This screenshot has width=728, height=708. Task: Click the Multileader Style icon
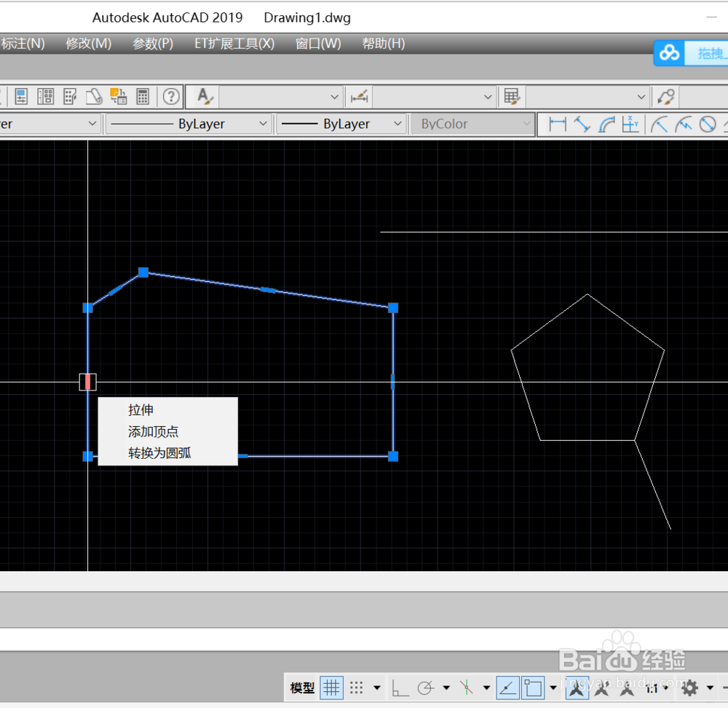pyautogui.click(x=666, y=97)
